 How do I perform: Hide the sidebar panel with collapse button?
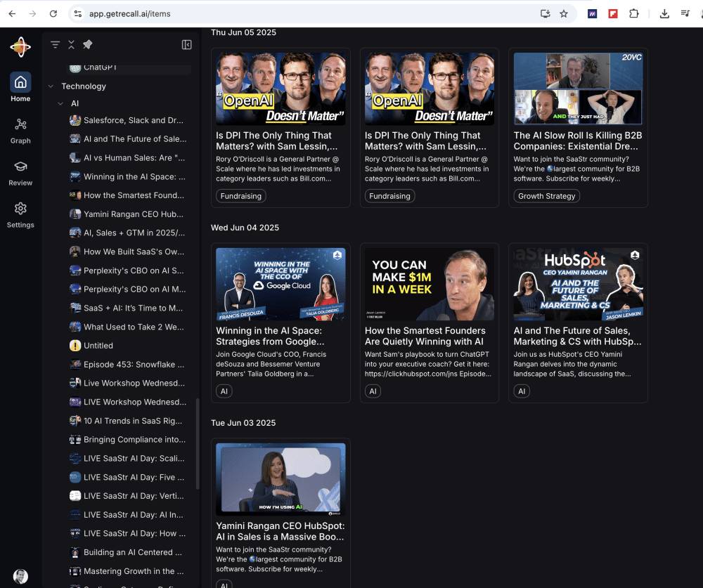point(186,45)
